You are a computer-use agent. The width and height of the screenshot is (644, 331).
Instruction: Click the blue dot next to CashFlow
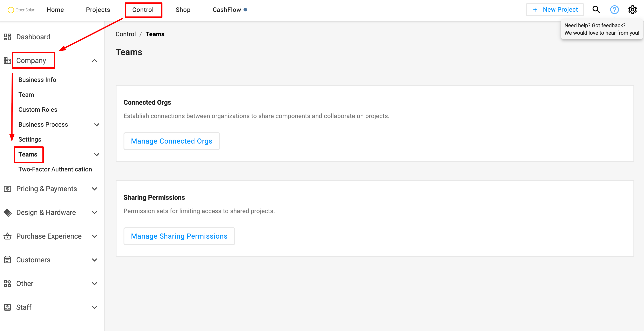tap(245, 10)
